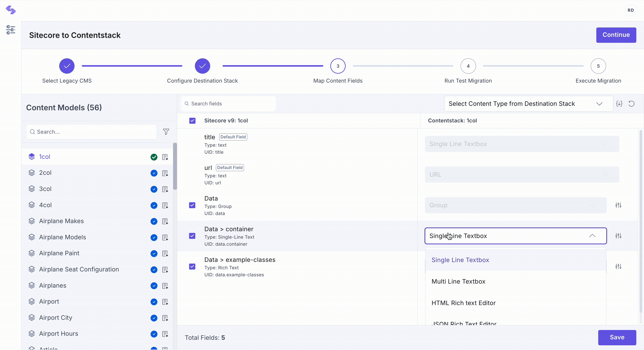This screenshot has height=350, width=644.
Task: Click the entry icon for 4col
Action: [x=165, y=205]
